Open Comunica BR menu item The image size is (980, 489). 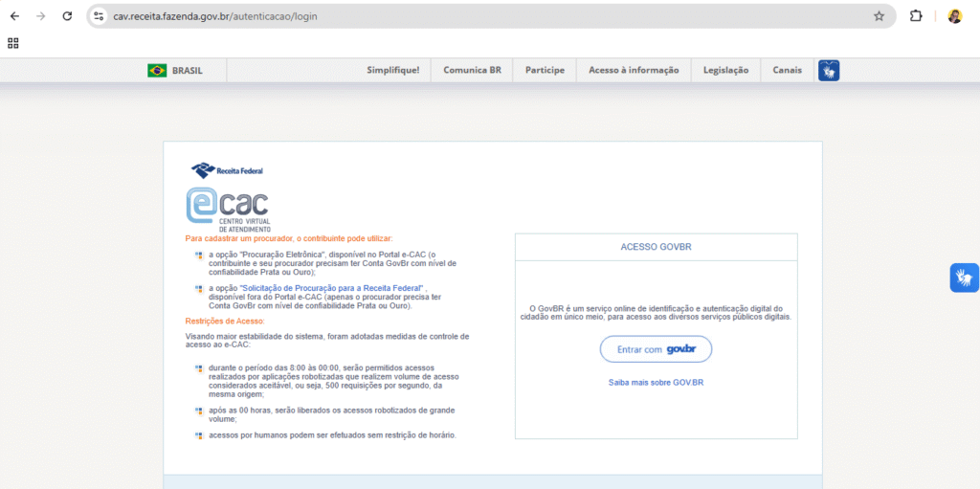click(472, 70)
